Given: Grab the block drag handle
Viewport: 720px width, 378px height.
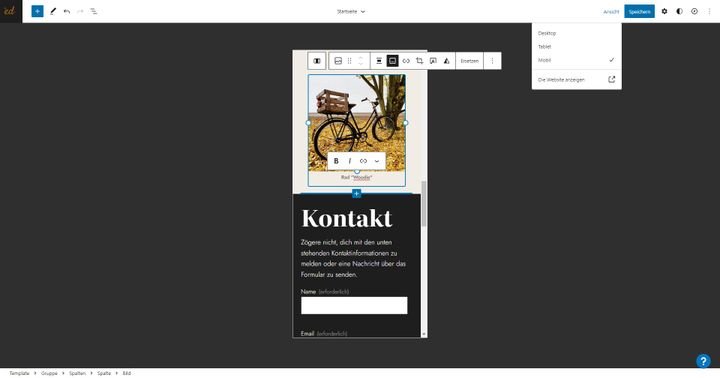Looking at the screenshot, I should tap(349, 61).
